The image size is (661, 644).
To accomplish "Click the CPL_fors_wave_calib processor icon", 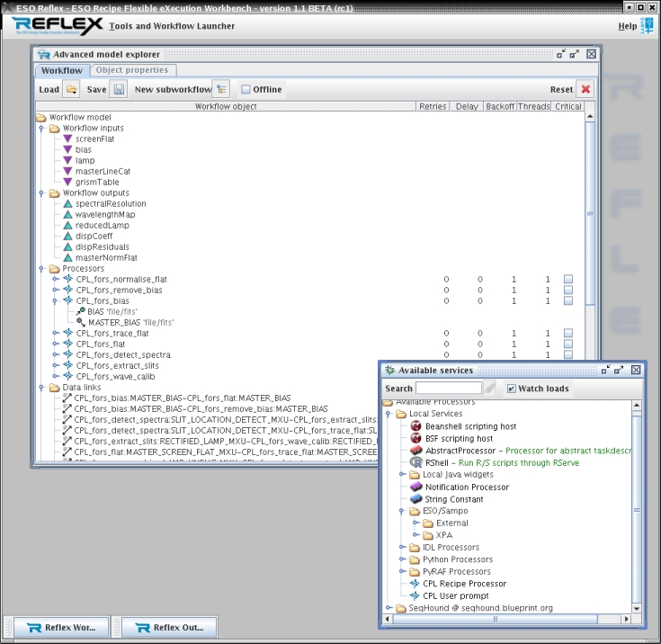I will 67,376.
